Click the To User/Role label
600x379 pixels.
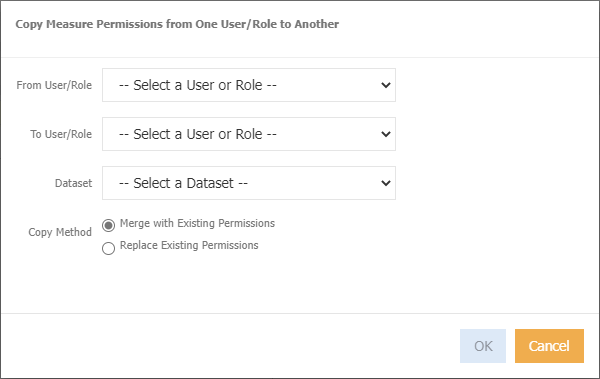click(x=61, y=134)
